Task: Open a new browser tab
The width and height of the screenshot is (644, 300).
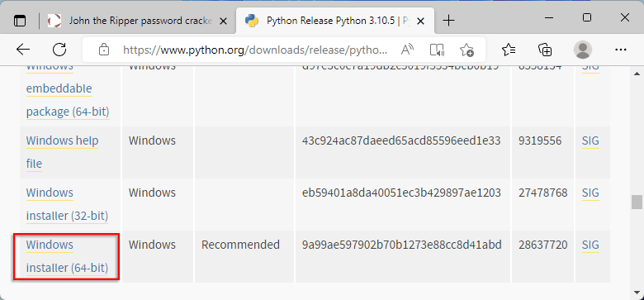Action: tap(449, 21)
